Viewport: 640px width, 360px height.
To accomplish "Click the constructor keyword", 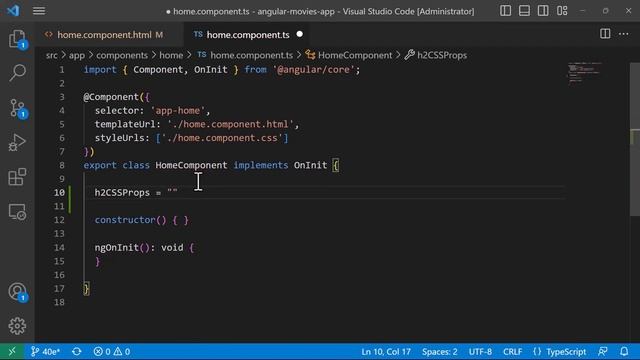I will (x=125, y=220).
